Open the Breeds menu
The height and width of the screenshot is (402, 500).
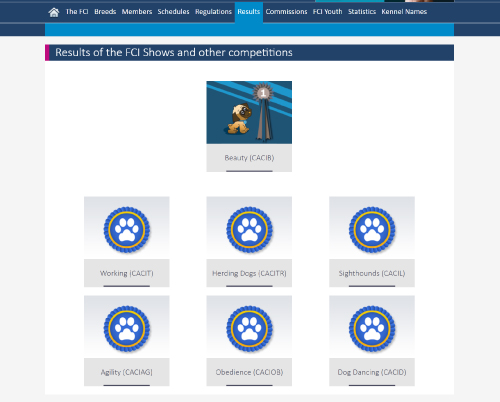tap(105, 12)
